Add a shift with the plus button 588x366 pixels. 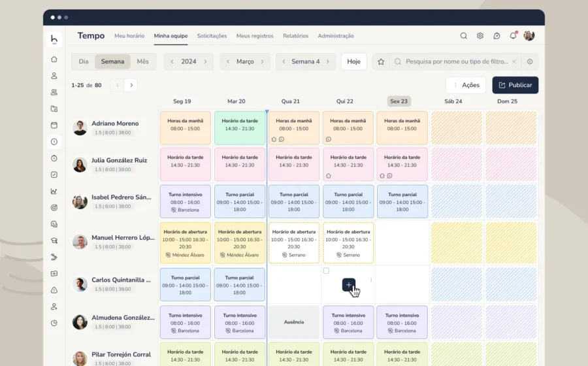pyautogui.click(x=349, y=285)
